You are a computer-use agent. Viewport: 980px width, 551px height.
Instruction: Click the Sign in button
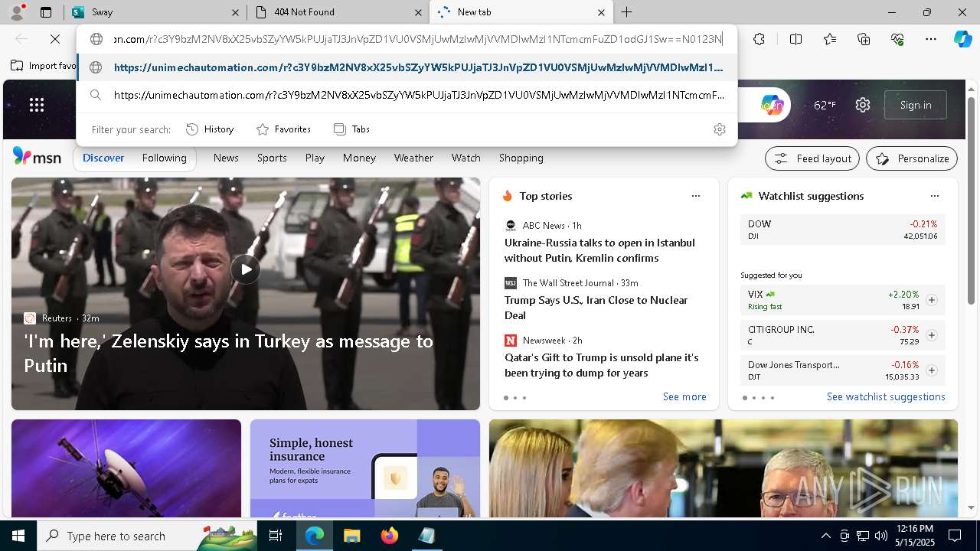[916, 105]
